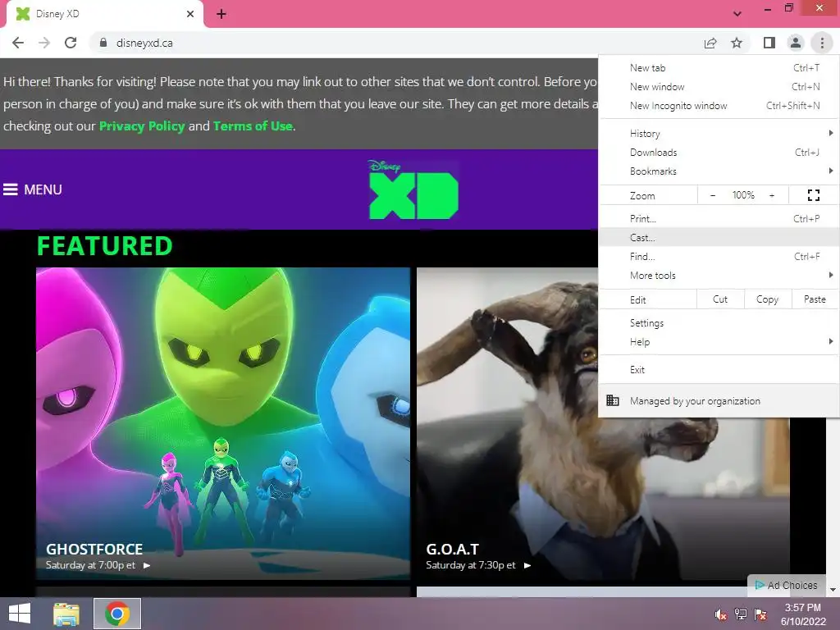
Task: Open the network tray icon
Action: (741, 614)
